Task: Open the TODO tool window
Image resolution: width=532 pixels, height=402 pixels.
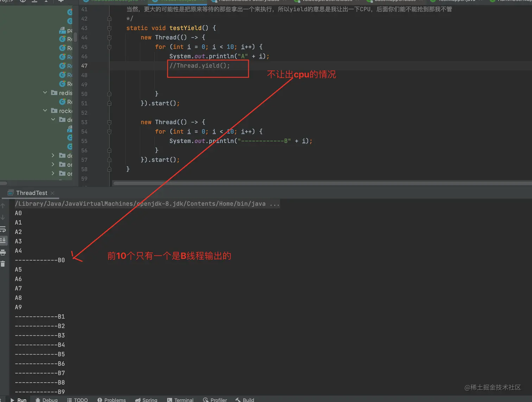Action: tap(77, 400)
